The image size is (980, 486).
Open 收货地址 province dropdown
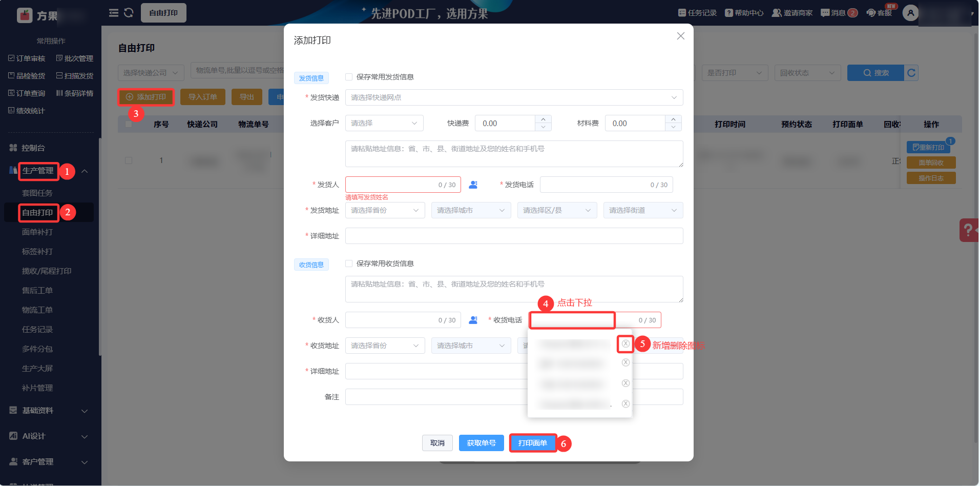coord(385,346)
